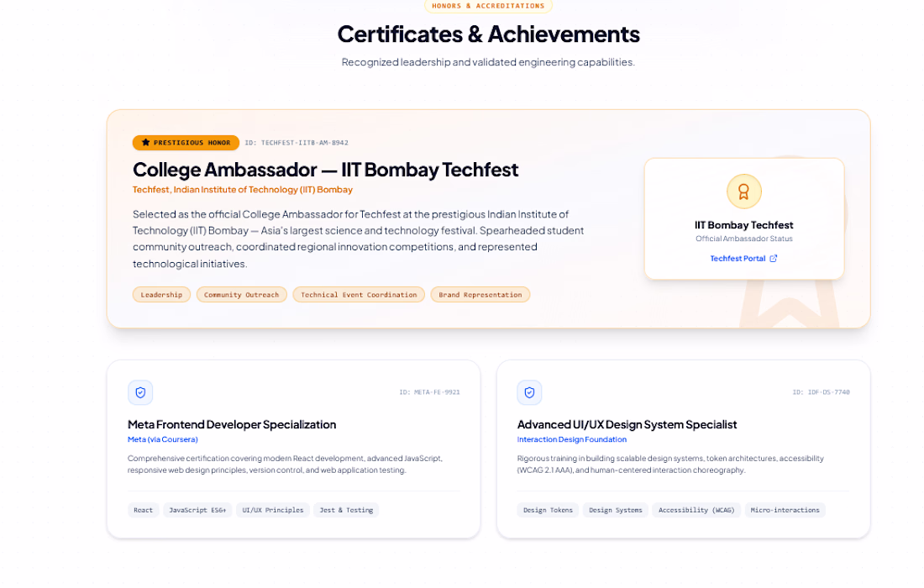This screenshot has height=588, width=924.
Task: Click the Advanced UI/UX Design System Specialist title
Action: [627, 424]
